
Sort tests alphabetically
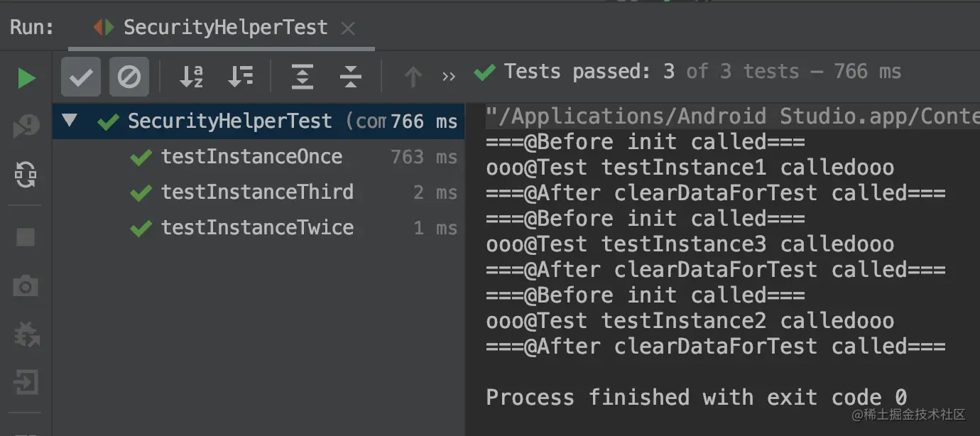(x=191, y=77)
